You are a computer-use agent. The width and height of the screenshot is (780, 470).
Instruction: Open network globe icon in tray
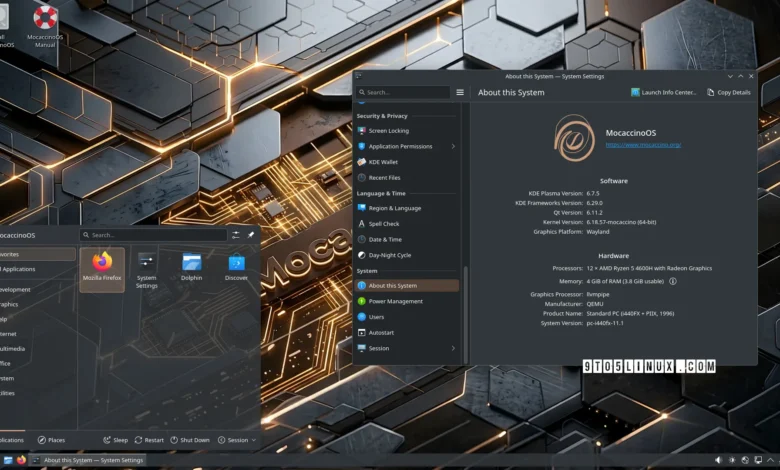click(745, 460)
